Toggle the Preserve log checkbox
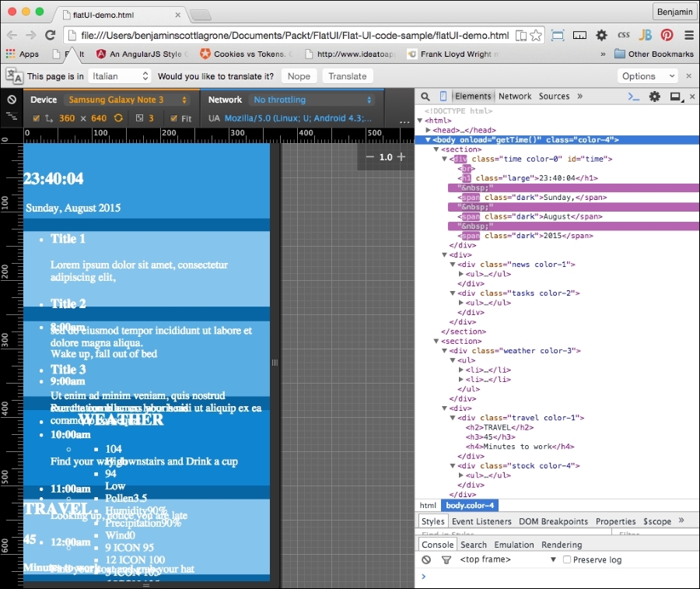Screen dimensions: 700x589 pos(567,559)
